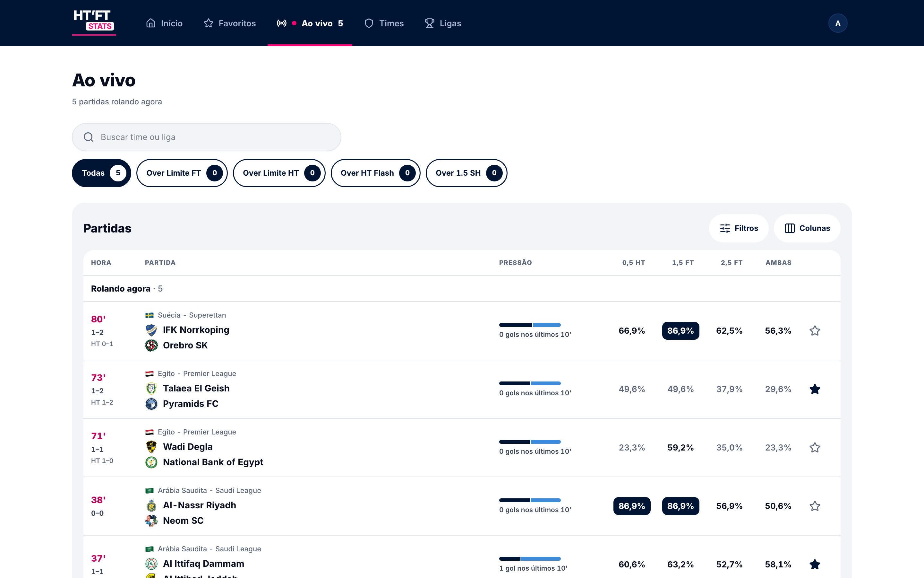
Task: Open the Ligas tab
Action: click(443, 23)
